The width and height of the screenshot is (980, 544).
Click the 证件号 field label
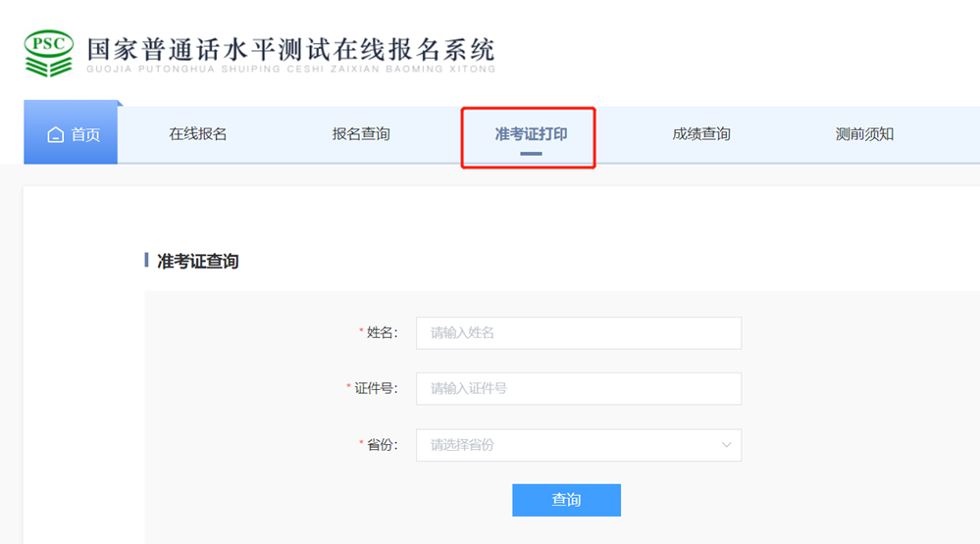tap(375, 389)
